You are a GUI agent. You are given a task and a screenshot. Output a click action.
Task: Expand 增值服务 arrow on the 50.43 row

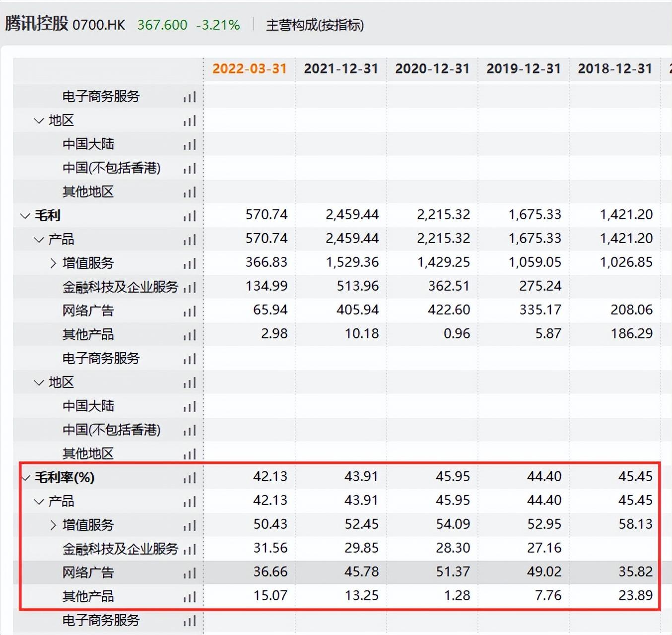coord(53,525)
